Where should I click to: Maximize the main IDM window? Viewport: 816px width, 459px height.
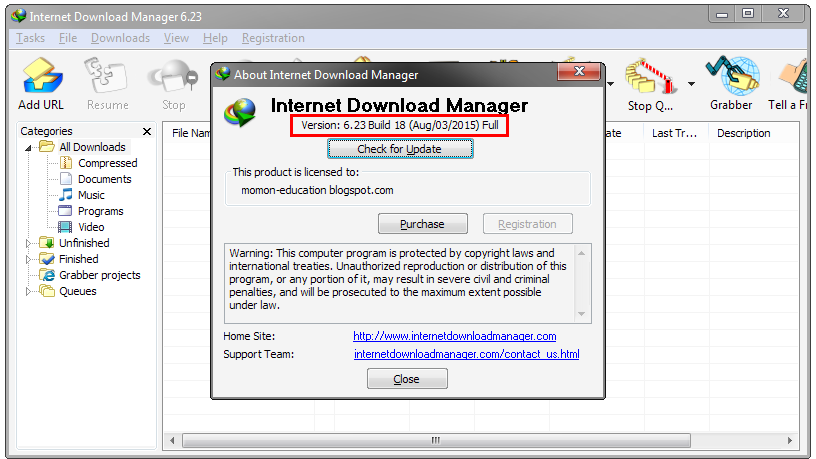tap(748, 14)
